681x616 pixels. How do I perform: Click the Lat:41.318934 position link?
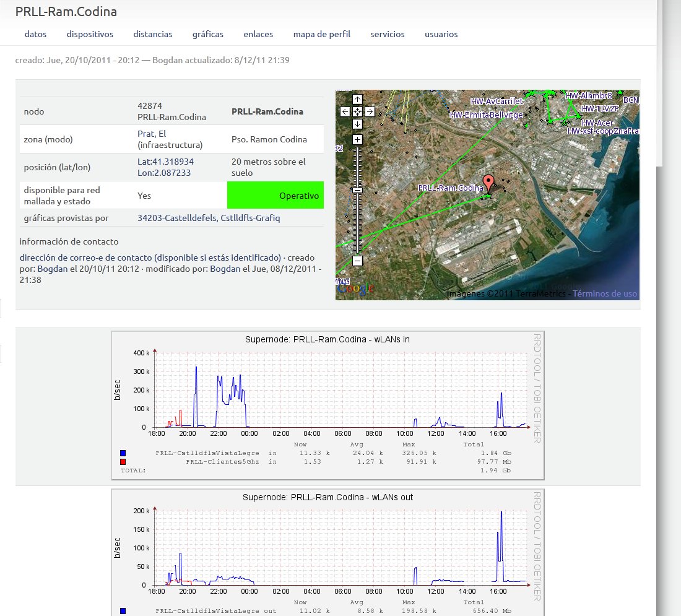click(x=165, y=162)
